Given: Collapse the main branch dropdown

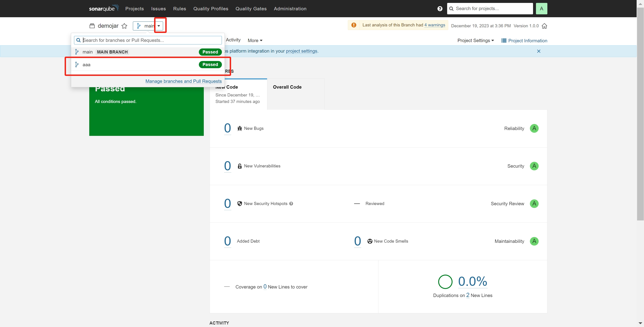Looking at the screenshot, I should (159, 26).
